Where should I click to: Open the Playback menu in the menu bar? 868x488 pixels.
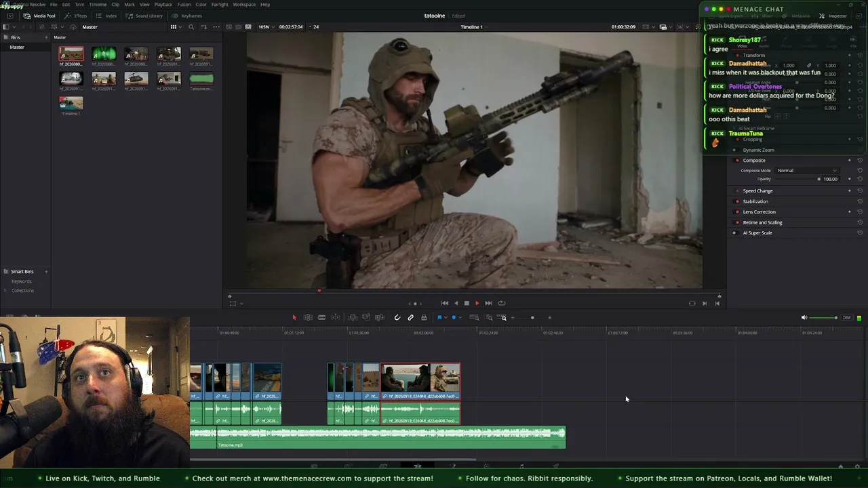(x=163, y=5)
